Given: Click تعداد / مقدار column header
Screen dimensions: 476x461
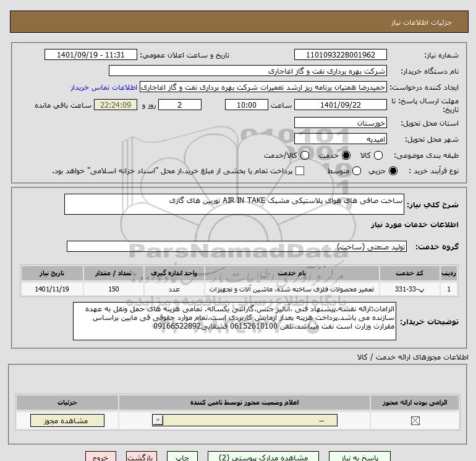Looking at the screenshot, I should click(x=114, y=273).
